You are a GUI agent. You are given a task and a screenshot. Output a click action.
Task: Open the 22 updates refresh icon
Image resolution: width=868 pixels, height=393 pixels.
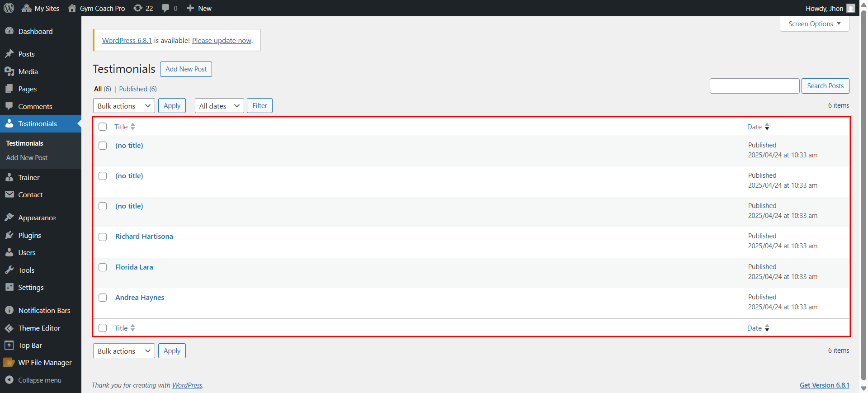pyautogui.click(x=138, y=8)
